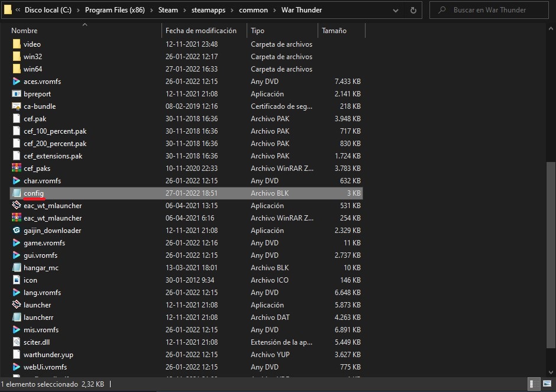Navigate to steamapps breadcrumb

point(208,10)
